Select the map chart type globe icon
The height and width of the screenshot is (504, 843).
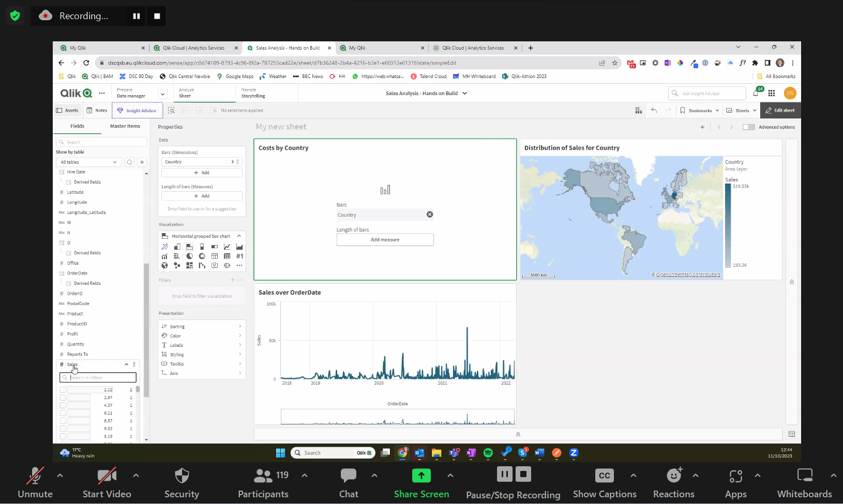[x=164, y=265]
